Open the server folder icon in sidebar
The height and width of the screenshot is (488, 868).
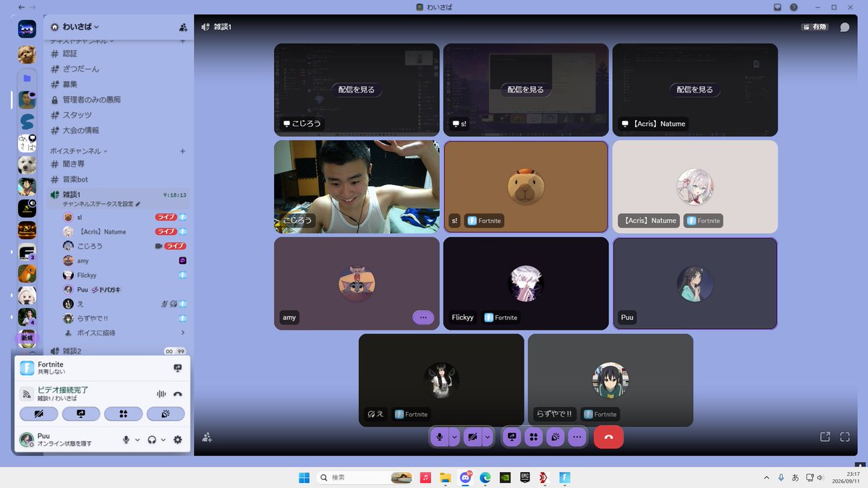(27, 78)
